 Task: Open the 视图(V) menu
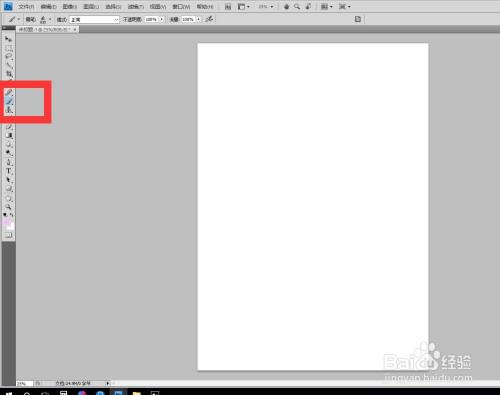pos(158,7)
